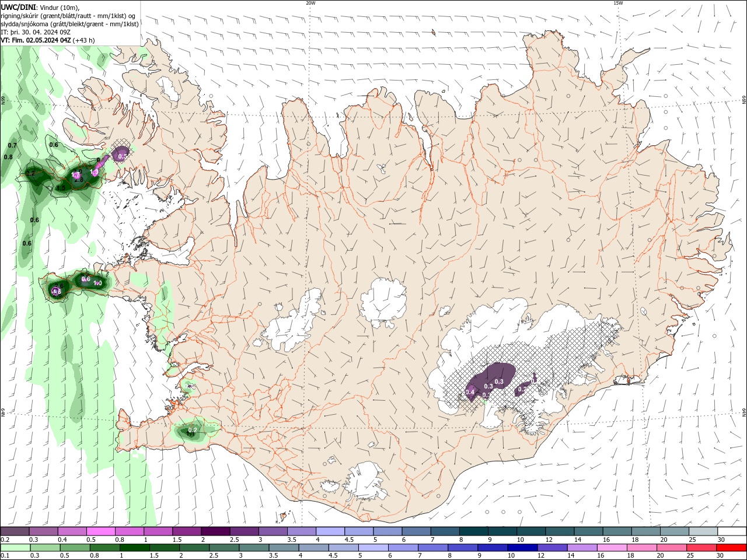Image resolution: width=747 pixels, height=560 pixels.
Task: Click the 'VT: Fim. 02.05.2024 04Z' valid time text
Action: (36, 40)
